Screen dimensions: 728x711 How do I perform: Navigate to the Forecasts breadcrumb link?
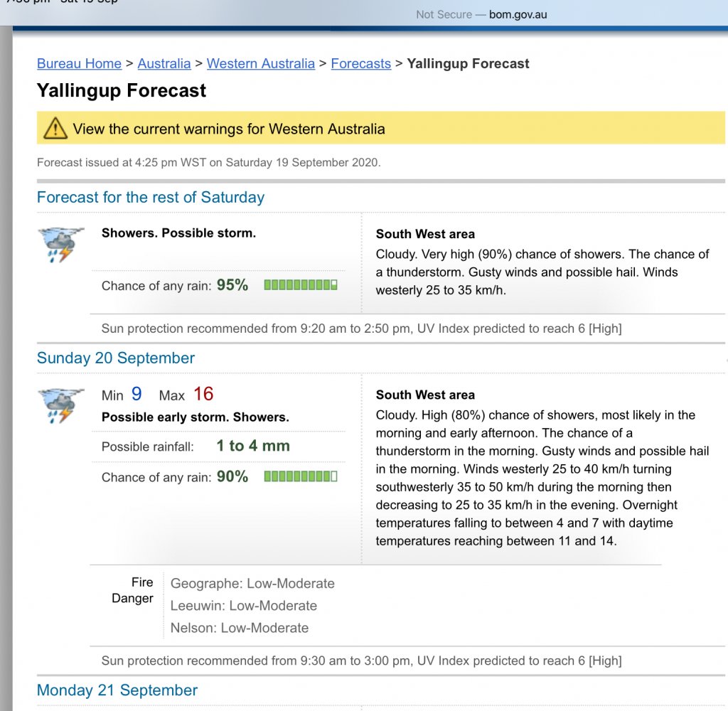(x=360, y=63)
